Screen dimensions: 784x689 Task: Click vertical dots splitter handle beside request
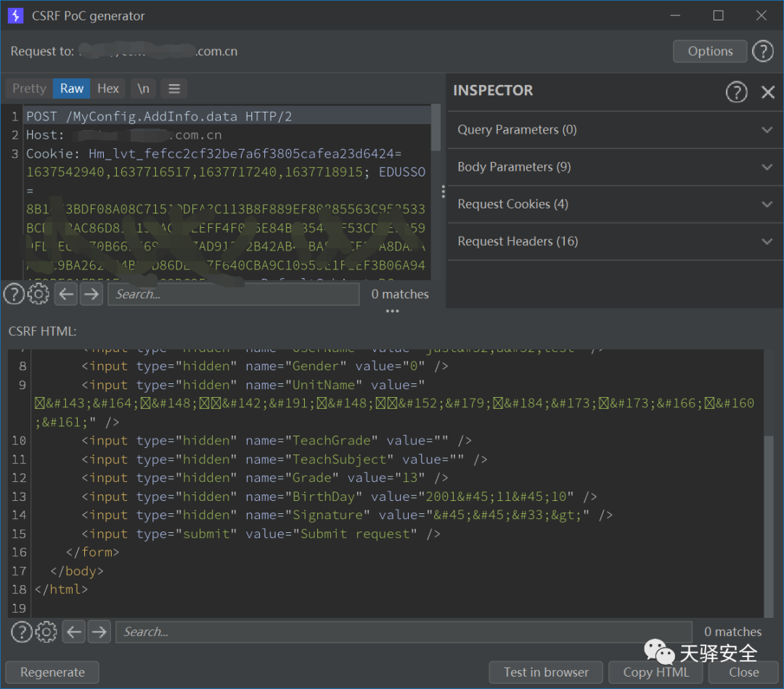(x=443, y=192)
